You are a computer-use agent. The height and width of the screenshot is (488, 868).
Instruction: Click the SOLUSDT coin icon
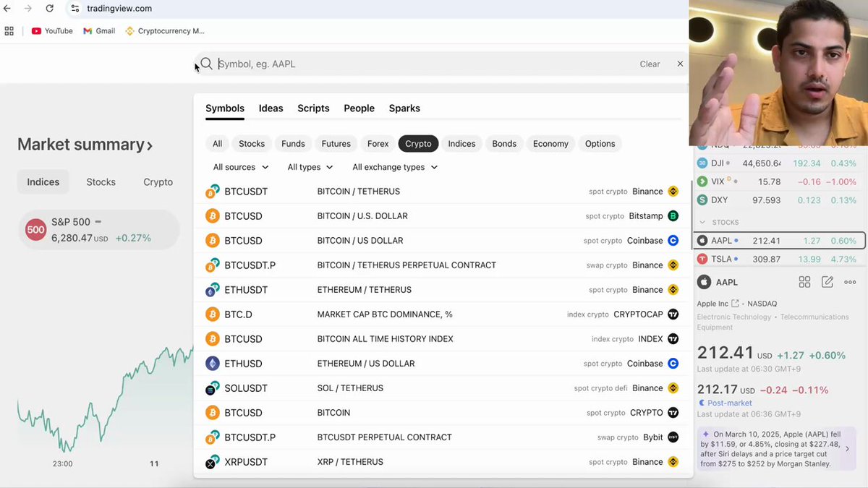[212, 388]
